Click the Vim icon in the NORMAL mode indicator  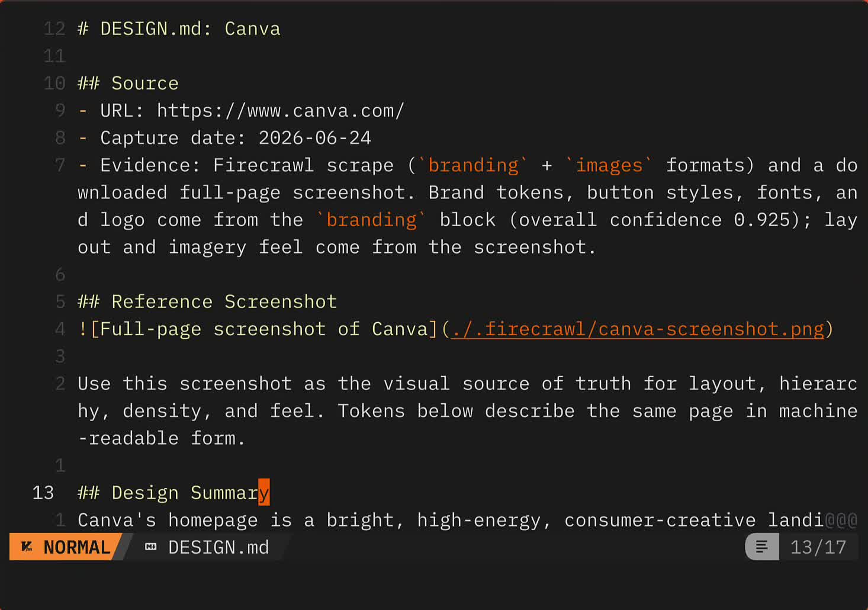tap(27, 547)
